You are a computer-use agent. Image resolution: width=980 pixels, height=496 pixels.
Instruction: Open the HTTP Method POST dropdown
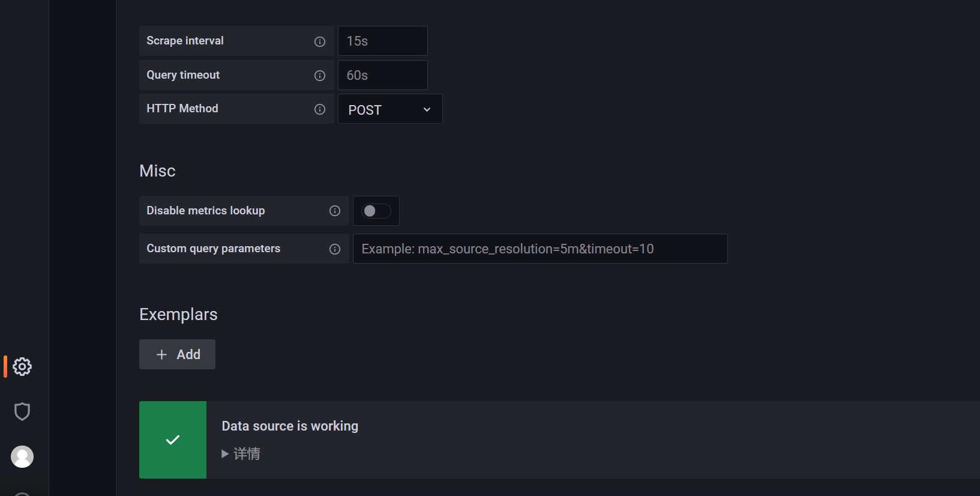coord(390,109)
